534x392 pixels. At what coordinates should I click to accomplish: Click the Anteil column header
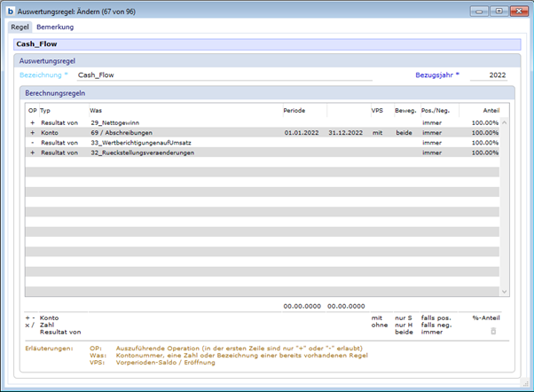pyautogui.click(x=491, y=110)
